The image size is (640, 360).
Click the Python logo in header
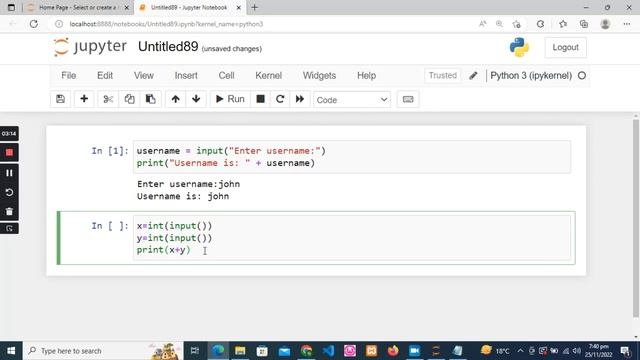(x=519, y=47)
